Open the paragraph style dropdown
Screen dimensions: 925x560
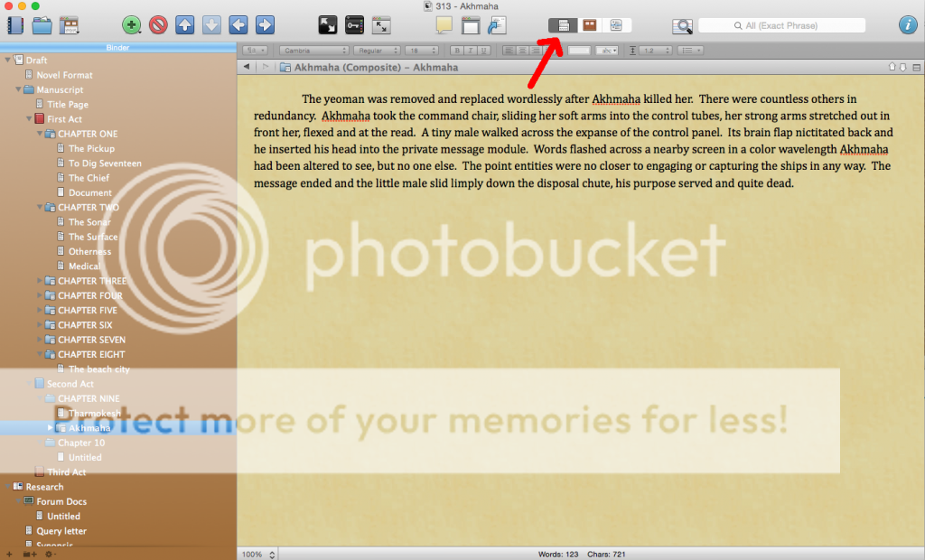point(256,51)
